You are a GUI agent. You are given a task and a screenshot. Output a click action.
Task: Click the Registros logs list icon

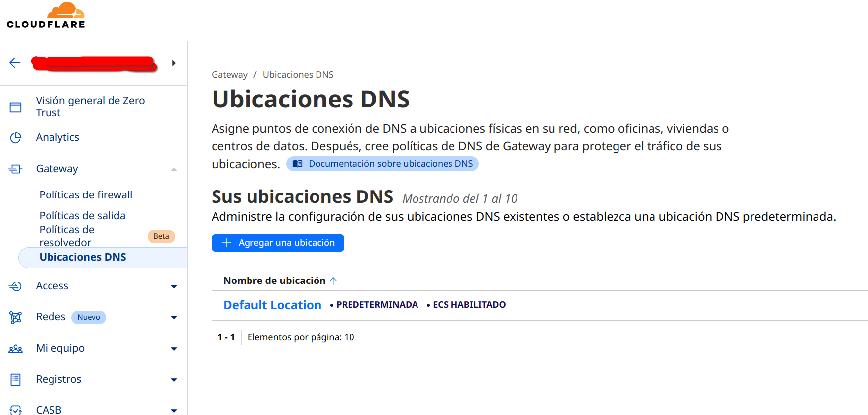pos(15,380)
